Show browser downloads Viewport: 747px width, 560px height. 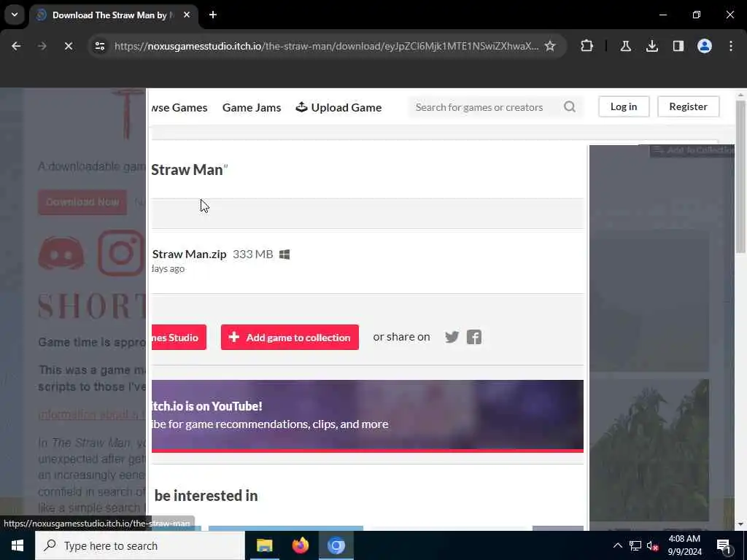(651, 46)
